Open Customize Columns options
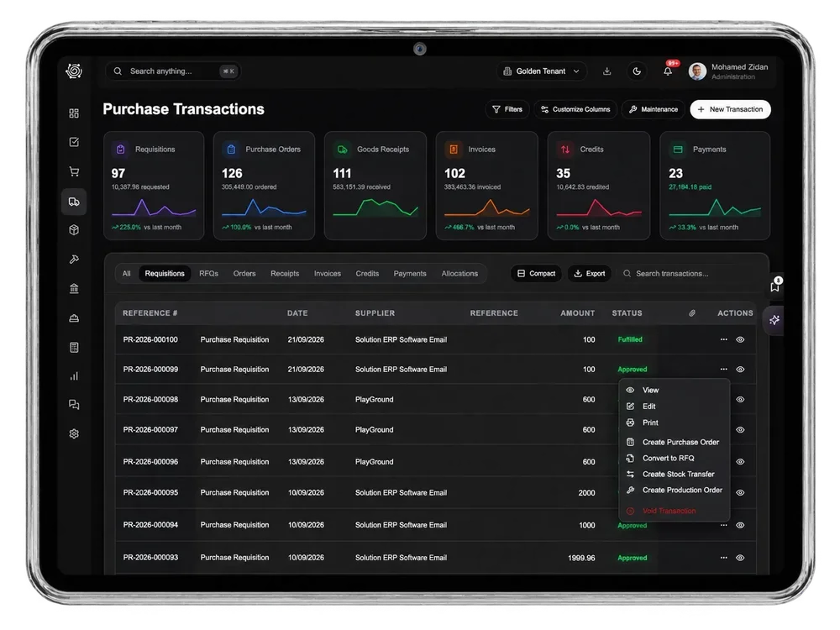 coord(575,109)
